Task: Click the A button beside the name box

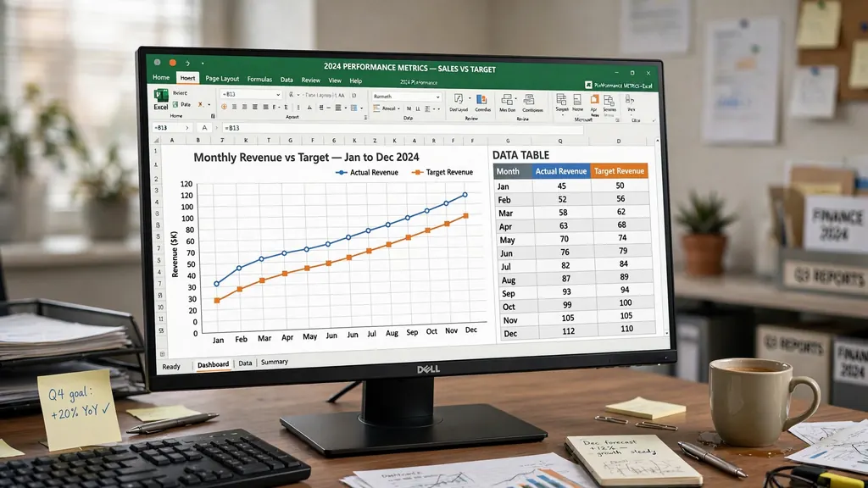Action: pos(204,128)
